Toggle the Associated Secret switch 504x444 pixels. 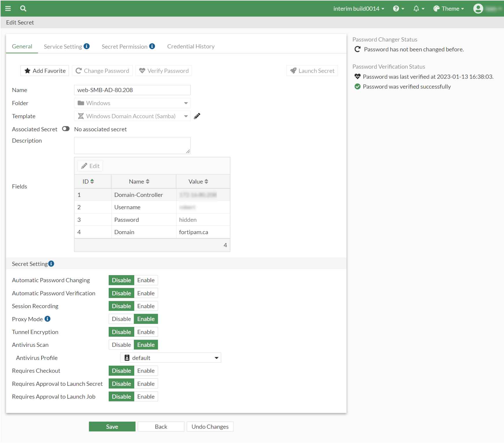tap(66, 129)
